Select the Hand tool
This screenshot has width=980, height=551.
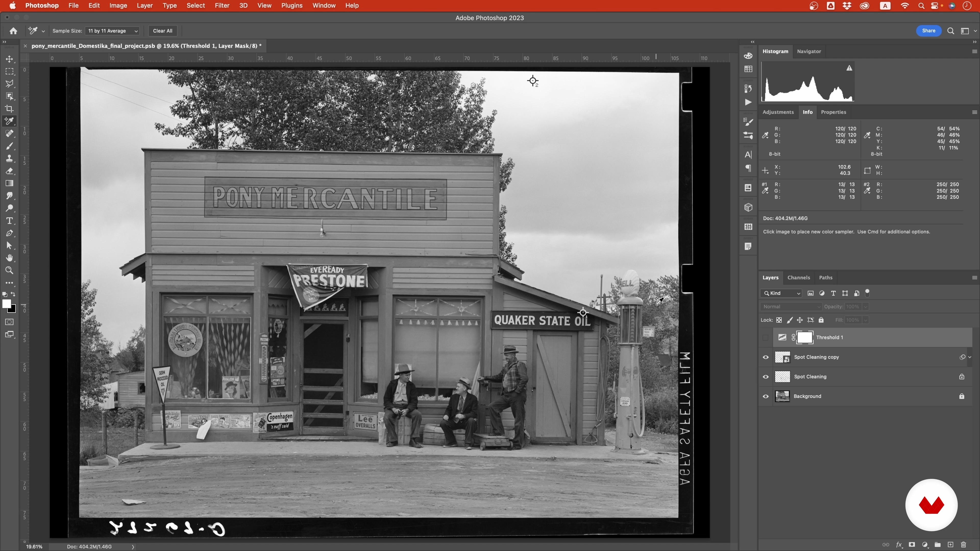pyautogui.click(x=9, y=258)
